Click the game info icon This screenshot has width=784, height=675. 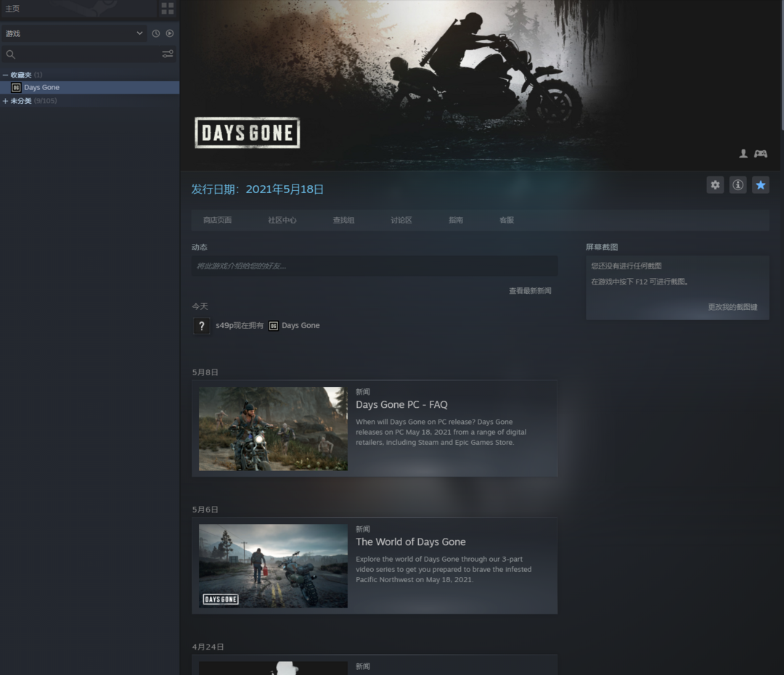(738, 185)
